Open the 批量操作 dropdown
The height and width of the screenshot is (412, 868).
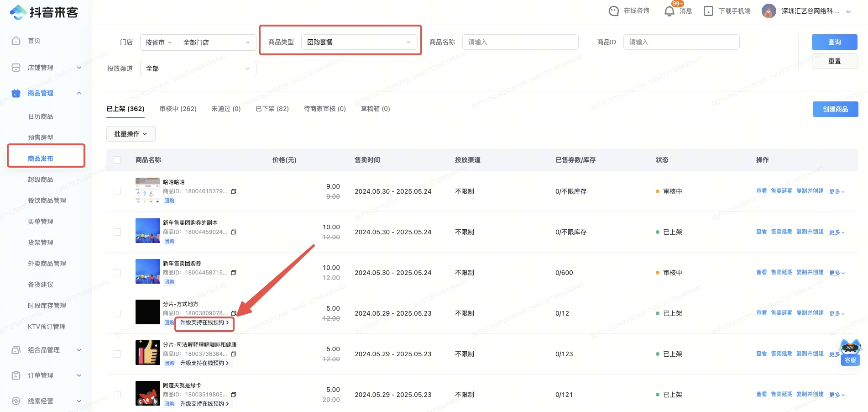[x=131, y=134]
